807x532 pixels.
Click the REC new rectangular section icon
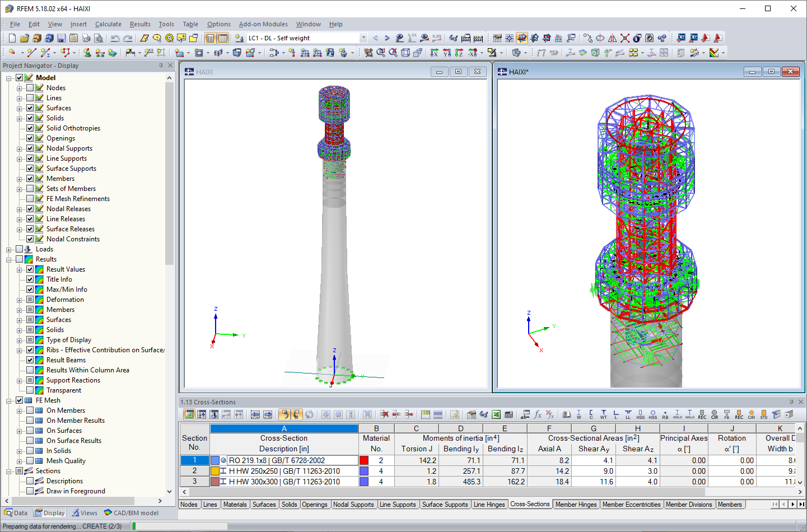[x=739, y=414]
